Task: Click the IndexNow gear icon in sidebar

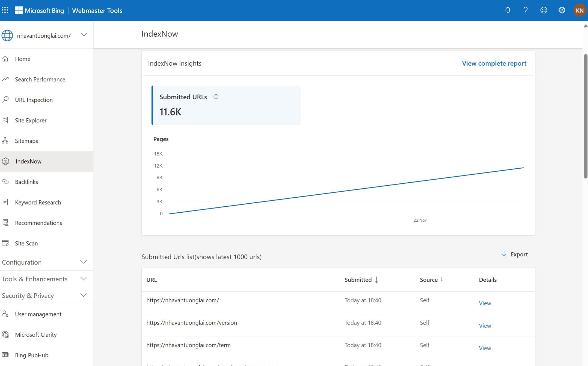Action: 5,161
